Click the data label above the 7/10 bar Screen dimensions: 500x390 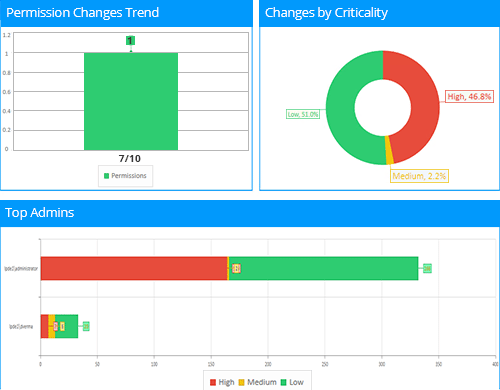pos(130,41)
